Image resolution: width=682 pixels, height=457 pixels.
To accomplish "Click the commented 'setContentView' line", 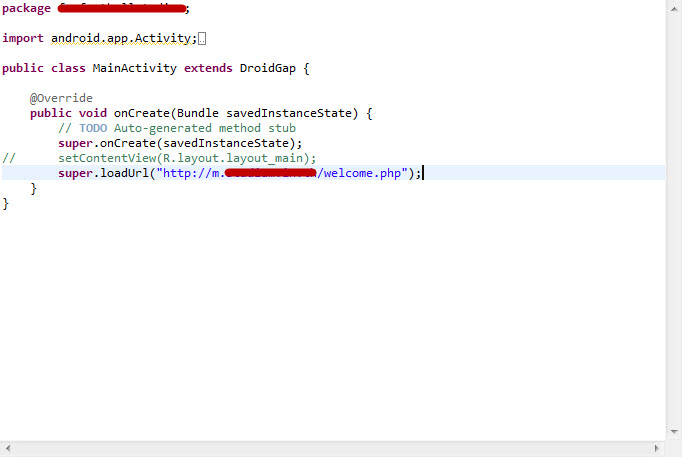I will click(x=187, y=158).
